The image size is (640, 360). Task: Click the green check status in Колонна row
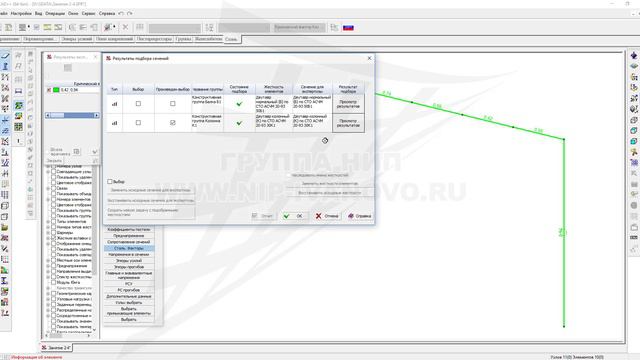pyautogui.click(x=239, y=123)
